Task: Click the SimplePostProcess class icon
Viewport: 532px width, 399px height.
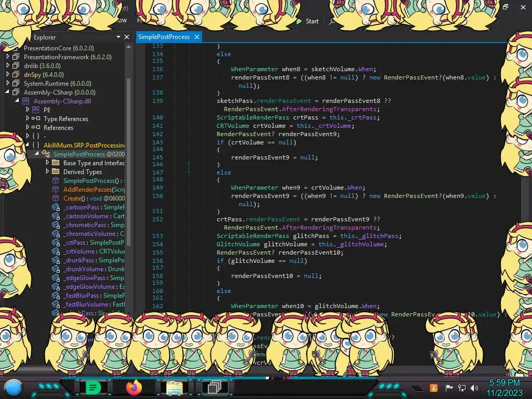Action: (x=46, y=154)
